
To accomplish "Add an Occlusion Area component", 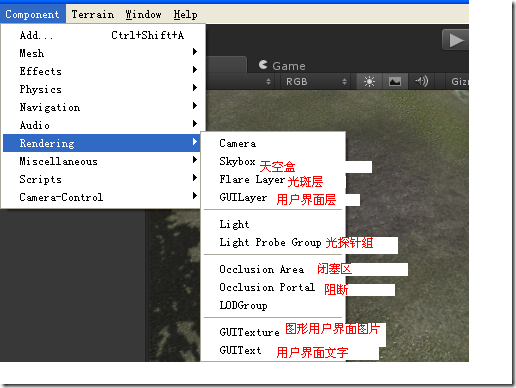I will pyautogui.click(x=273, y=269).
